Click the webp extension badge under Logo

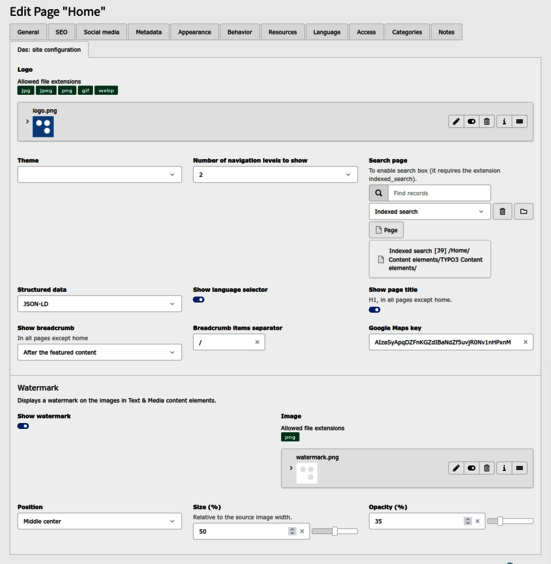coord(106,91)
